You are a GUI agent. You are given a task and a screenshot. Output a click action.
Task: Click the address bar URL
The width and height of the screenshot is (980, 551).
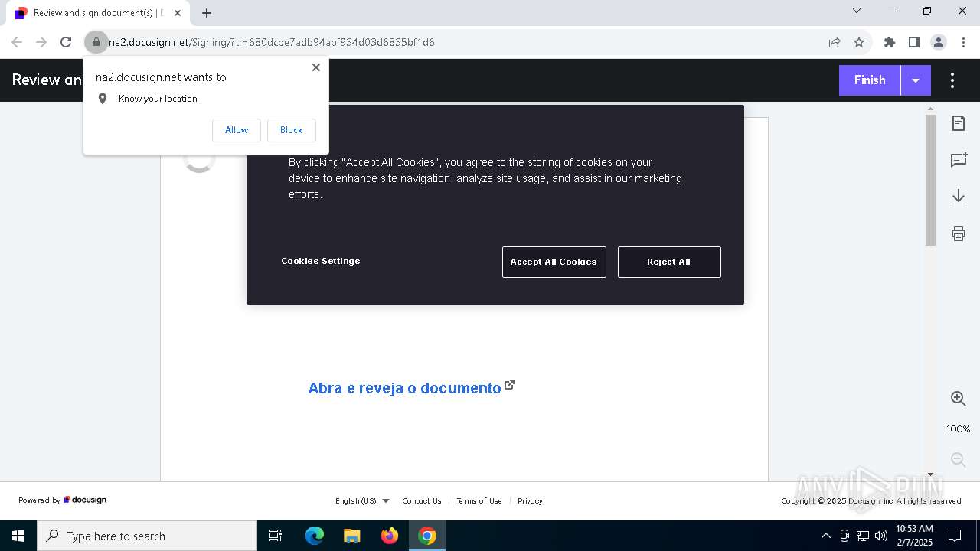point(272,42)
